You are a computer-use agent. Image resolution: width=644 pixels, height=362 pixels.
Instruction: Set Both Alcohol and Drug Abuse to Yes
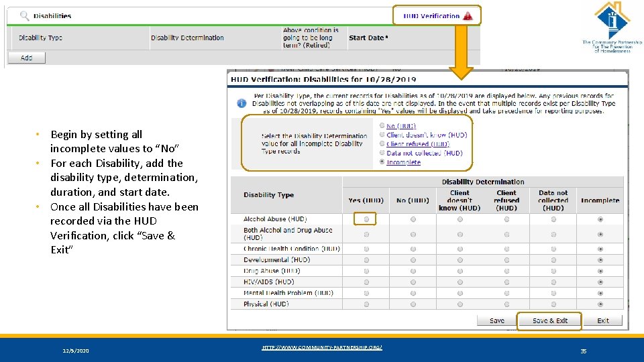(366, 235)
